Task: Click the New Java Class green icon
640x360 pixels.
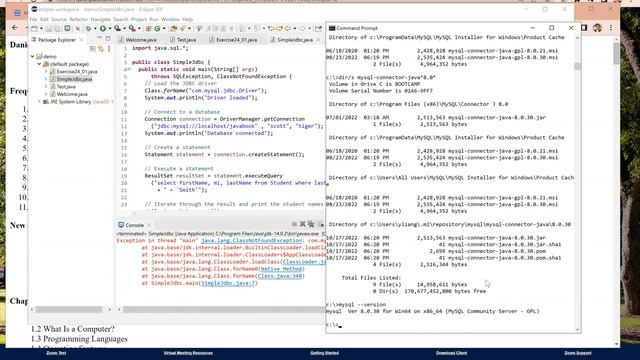Action: pyautogui.click(x=157, y=29)
